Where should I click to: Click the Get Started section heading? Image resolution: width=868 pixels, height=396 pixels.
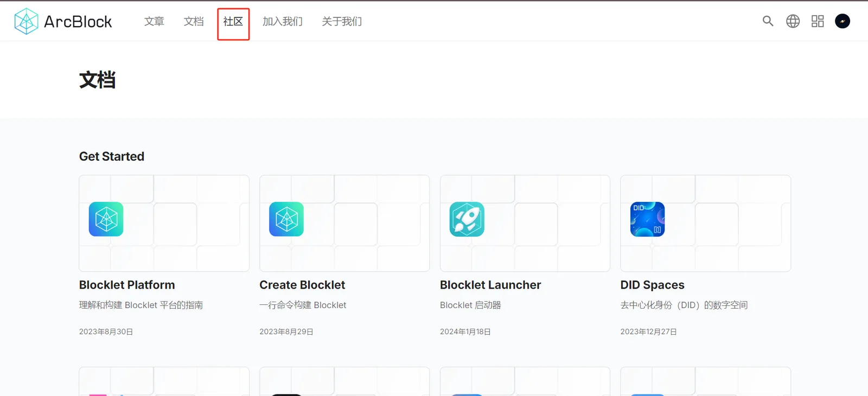point(112,156)
